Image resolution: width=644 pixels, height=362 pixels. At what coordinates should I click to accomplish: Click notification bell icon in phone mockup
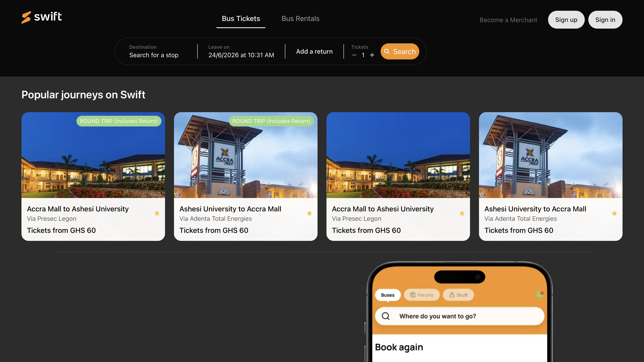click(x=540, y=295)
